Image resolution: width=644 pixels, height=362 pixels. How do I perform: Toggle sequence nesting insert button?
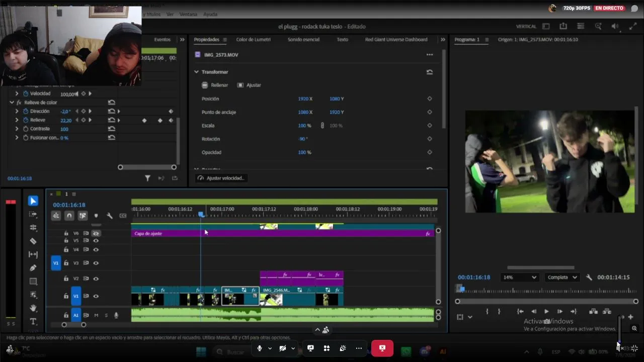[x=56, y=216]
